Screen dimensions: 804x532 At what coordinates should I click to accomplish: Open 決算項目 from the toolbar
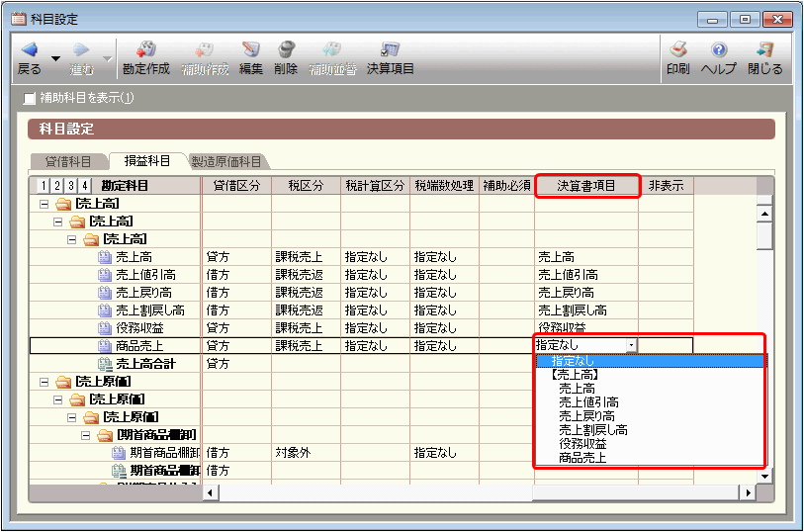[x=391, y=57]
